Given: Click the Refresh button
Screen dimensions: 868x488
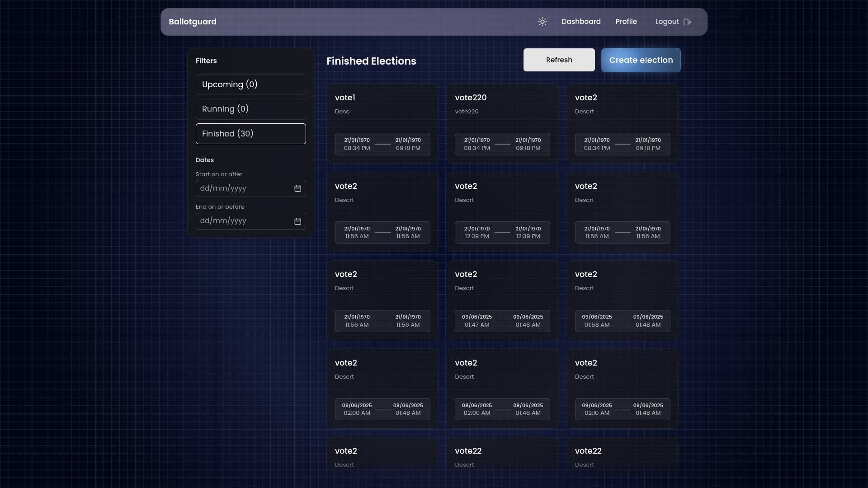Looking at the screenshot, I should click(x=559, y=60).
